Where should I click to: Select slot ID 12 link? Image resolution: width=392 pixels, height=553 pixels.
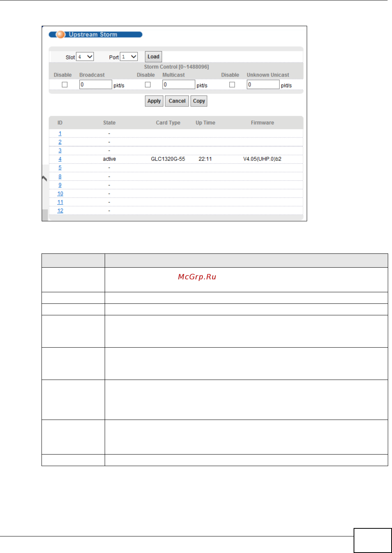[x=60, y=211]
